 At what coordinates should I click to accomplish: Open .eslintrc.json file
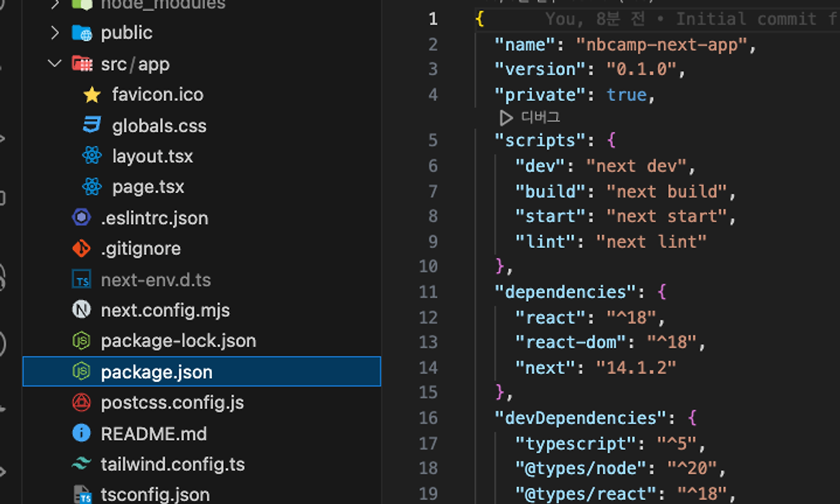[155, 218]
